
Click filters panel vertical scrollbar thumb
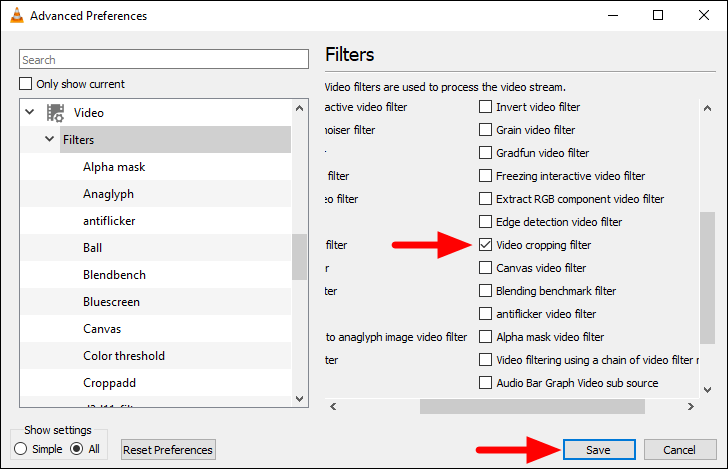click(707, 278)
